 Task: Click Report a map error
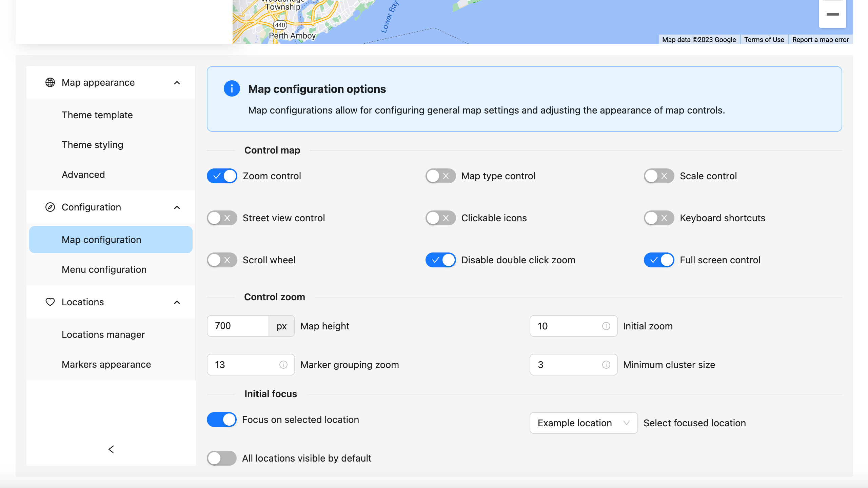pos(821,40)
